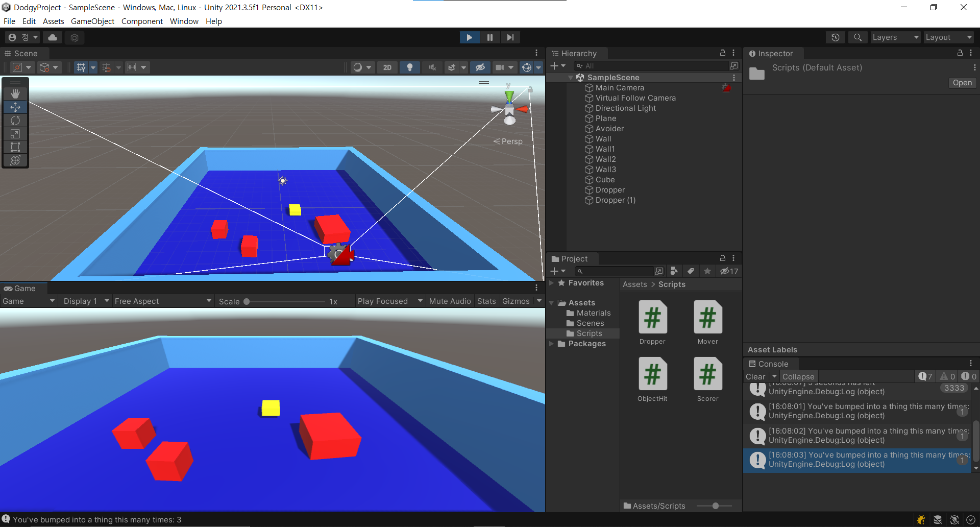Toggle grid snapping icon in Scene toolbar
Screen dimensions: 980x527
coord(107,67)
